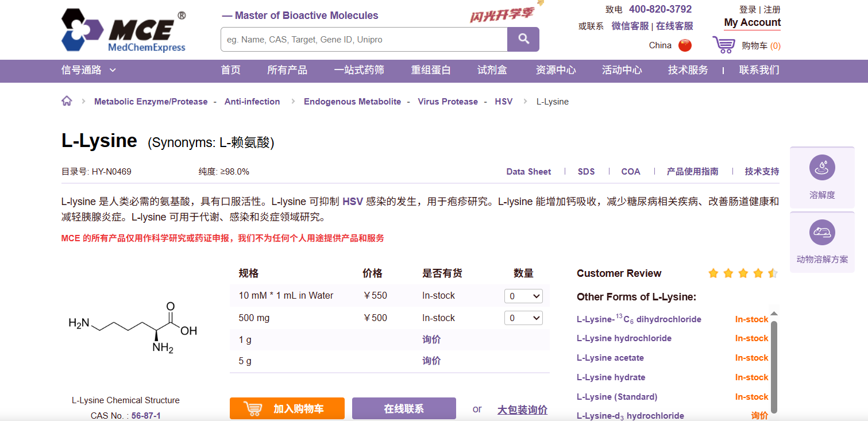Open the shopping cart icon
The height and width of the screenshot is (421, 868).
tap(724, 45)
